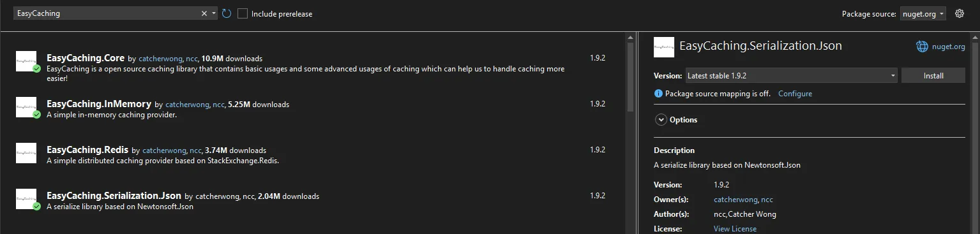This screenshot has height=234, width=980.
Task: Open the Version dropdown list
Action: click(x=792, y=75)
